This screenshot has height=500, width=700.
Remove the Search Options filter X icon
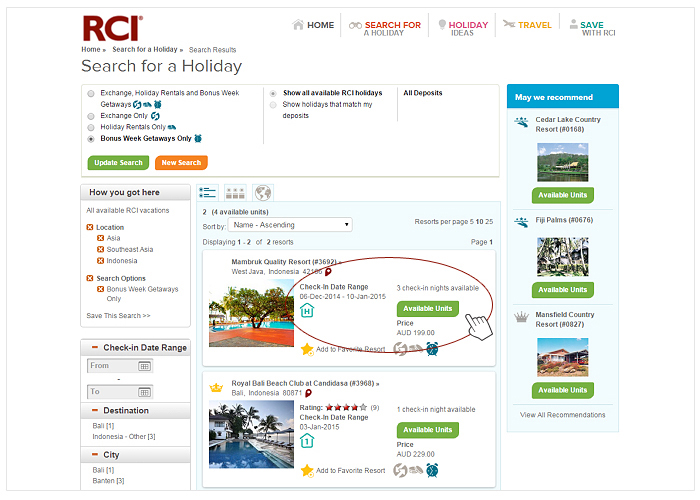pos(90,278)
